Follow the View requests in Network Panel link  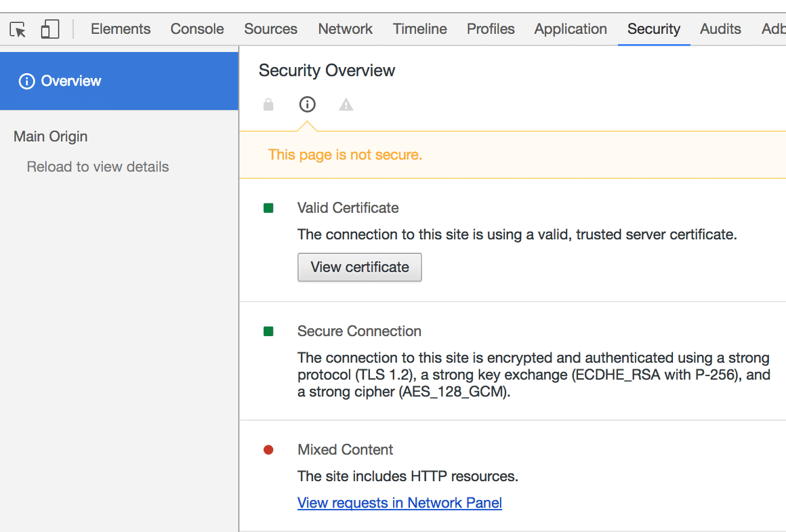coord(399,503)
